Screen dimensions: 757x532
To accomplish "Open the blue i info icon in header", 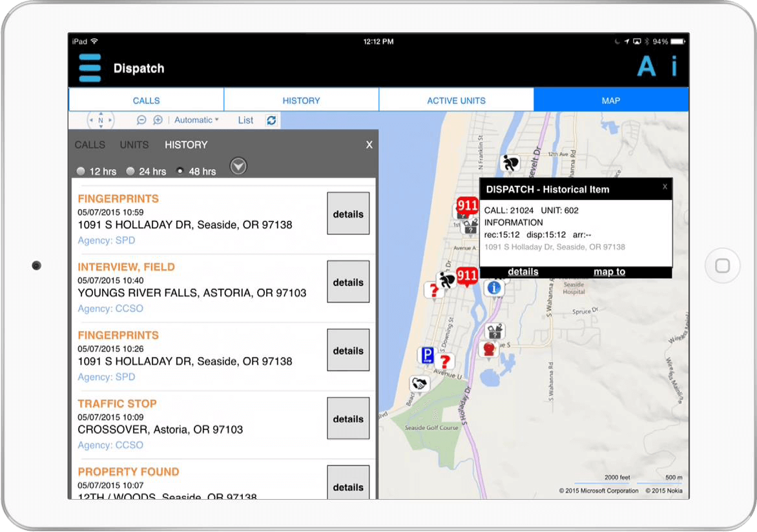I will (674, 66).
